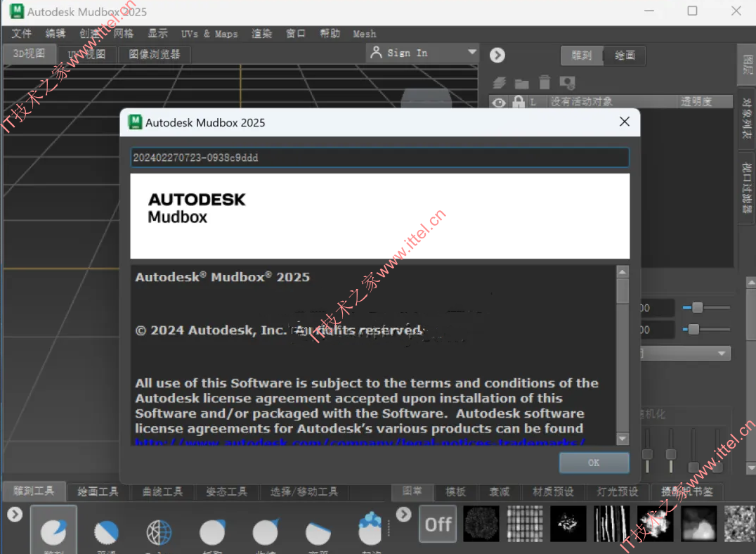Click OK in the About dialog

coord(594,463)
